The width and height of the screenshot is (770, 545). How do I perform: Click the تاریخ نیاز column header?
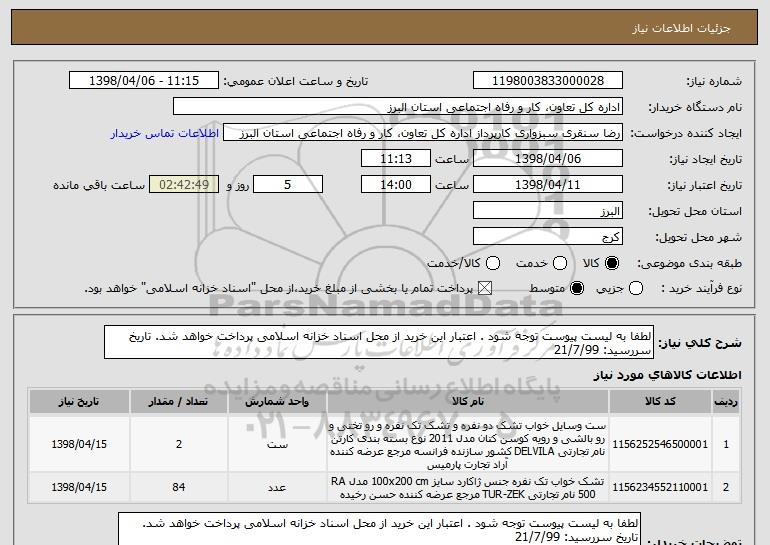click(x=79, y=402)
